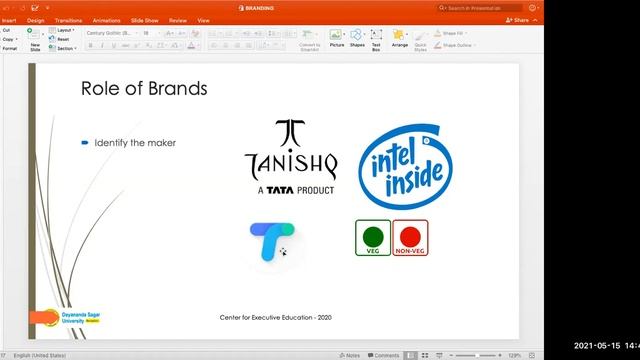Screen dimensions: 640x360
Task: Start Slide Show from status bar icon
Action: coord(439,356)
